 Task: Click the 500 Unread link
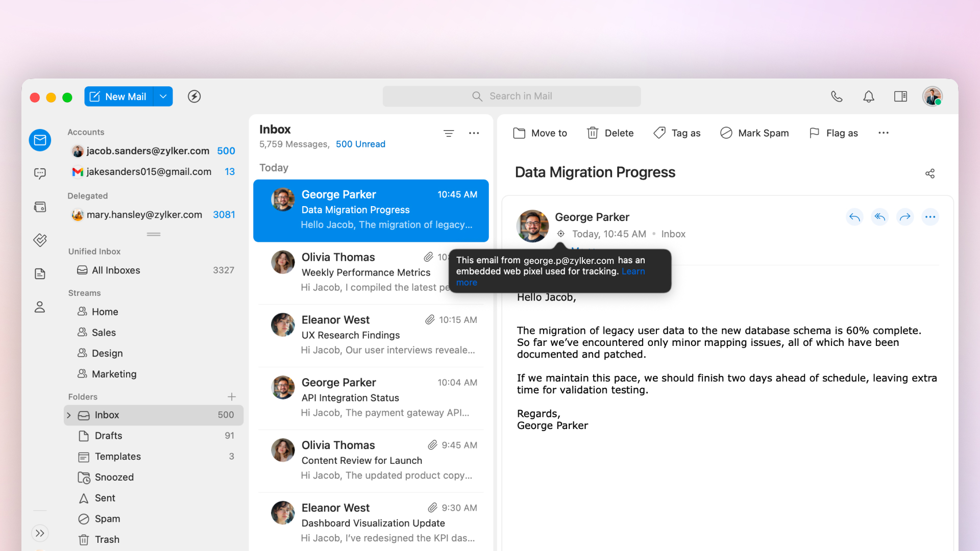[x=360, y=144]
